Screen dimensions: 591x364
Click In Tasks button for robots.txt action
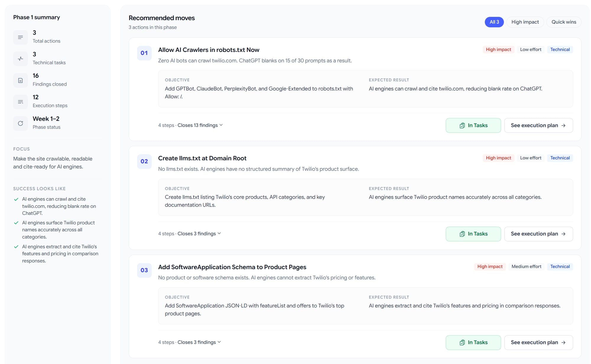tap(473, 125)
